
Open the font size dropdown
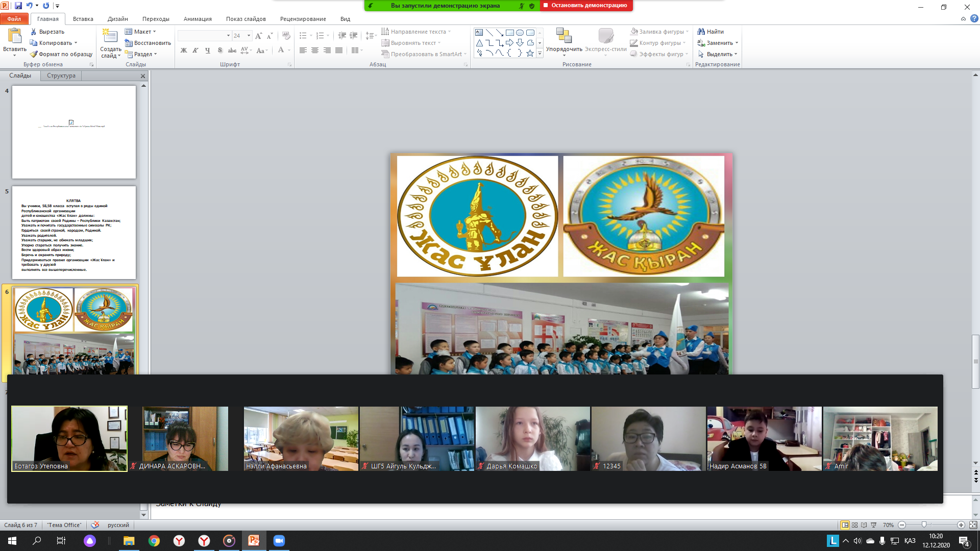pos(249,36)
